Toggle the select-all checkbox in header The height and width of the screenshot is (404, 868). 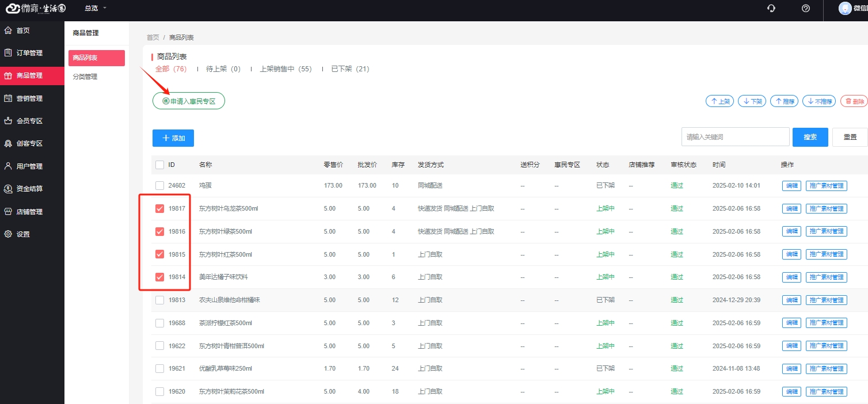[160, 165]
